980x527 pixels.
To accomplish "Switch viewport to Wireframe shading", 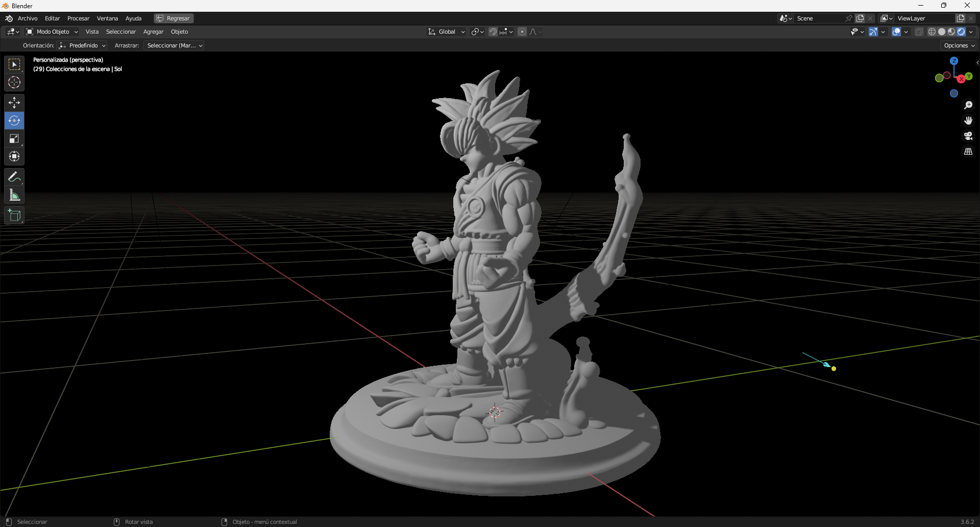I will pos(932,31).
